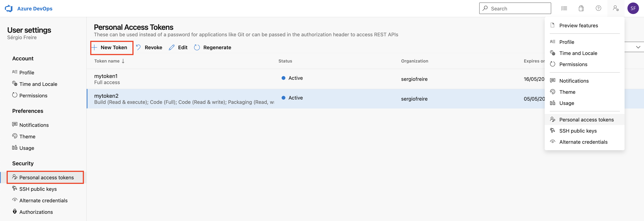Click the Expires on column header
The width and height of the screenshot is (644, 221).
534,61
